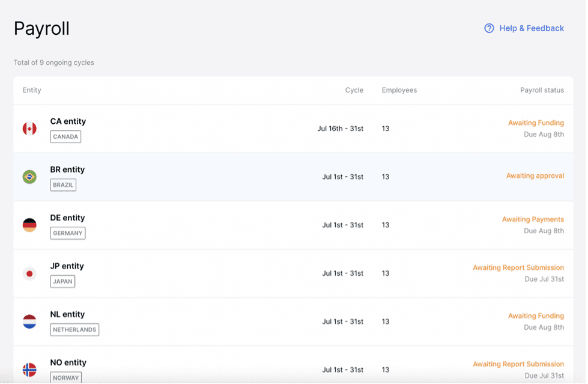Click the Payroll status column header
588x384 pixels.
[x=542, y=90]
